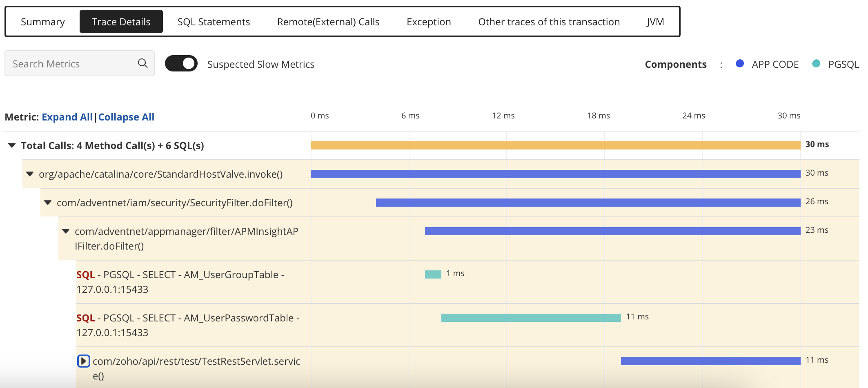Switch to the Summary tab

pyautogui.click(x=43, y=21)
